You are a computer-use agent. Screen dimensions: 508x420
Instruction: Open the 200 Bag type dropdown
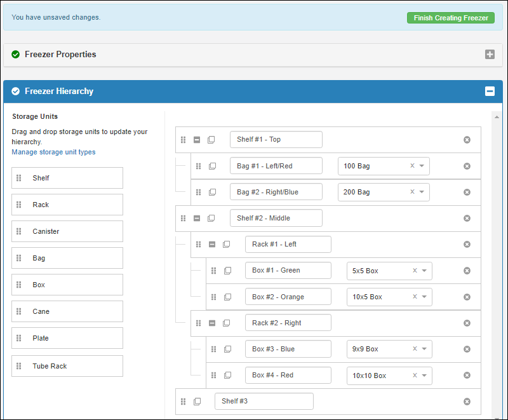pyautogui.click(x=422, y=193)
